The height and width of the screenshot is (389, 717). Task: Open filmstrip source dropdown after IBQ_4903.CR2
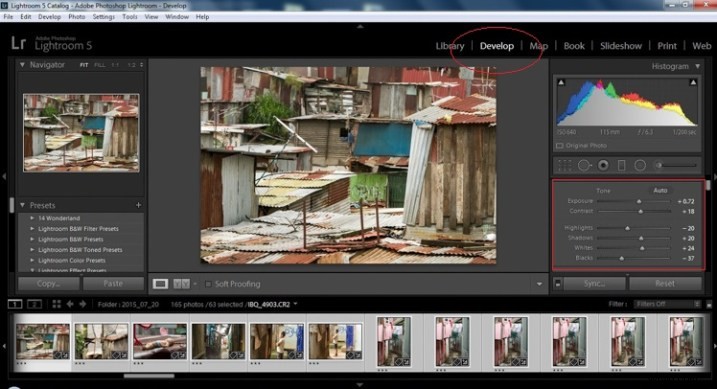(295, 304)
